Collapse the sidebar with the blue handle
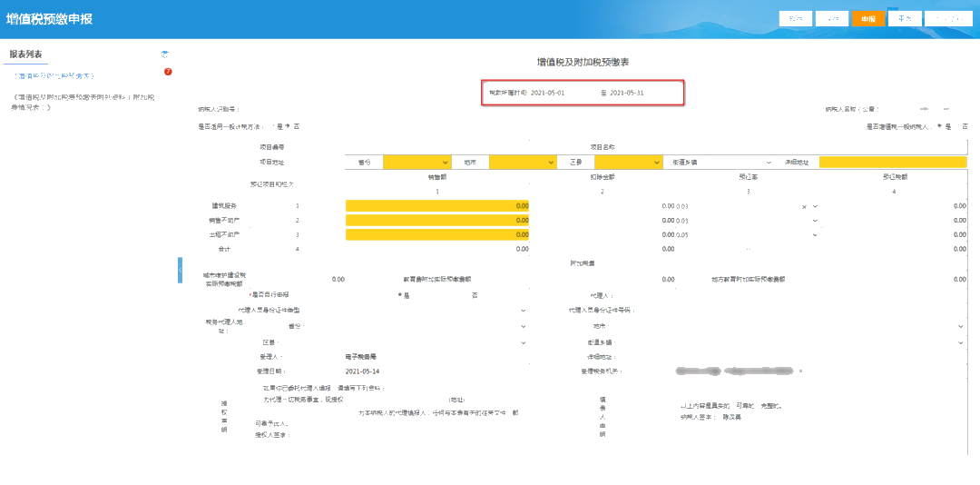 (180, 270)
